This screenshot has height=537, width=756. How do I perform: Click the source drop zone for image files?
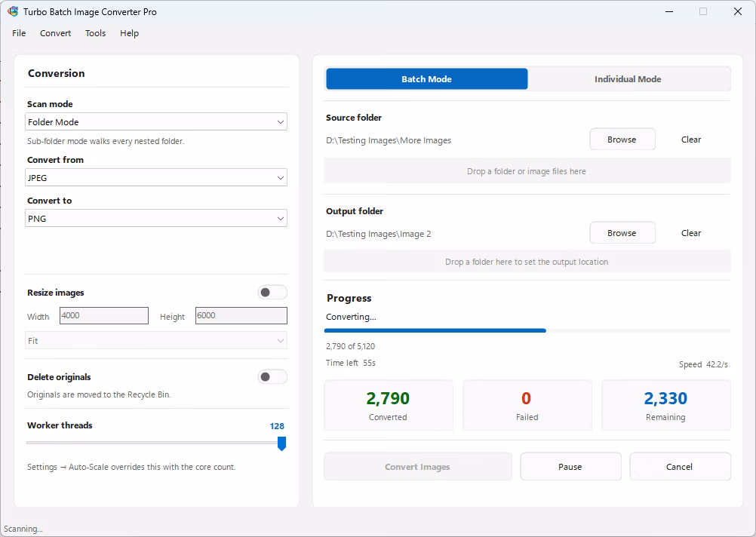tap(527, 171)
